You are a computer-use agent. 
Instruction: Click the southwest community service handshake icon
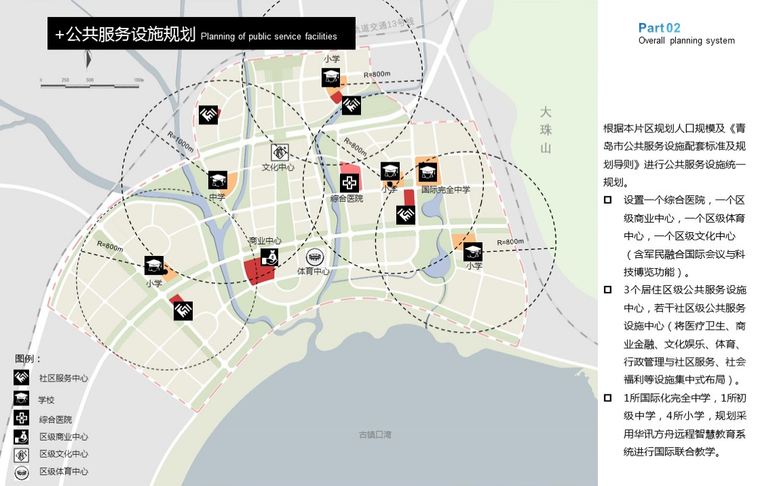coord(184,311)
